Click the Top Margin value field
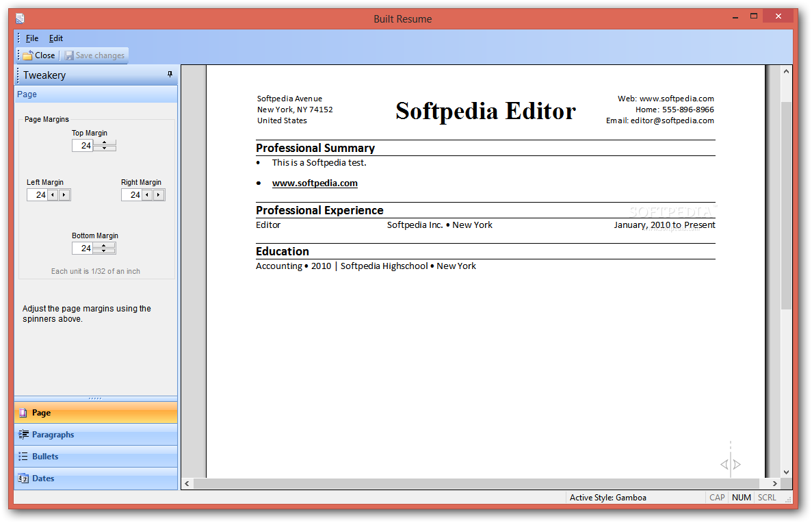 tap(82, 146)
